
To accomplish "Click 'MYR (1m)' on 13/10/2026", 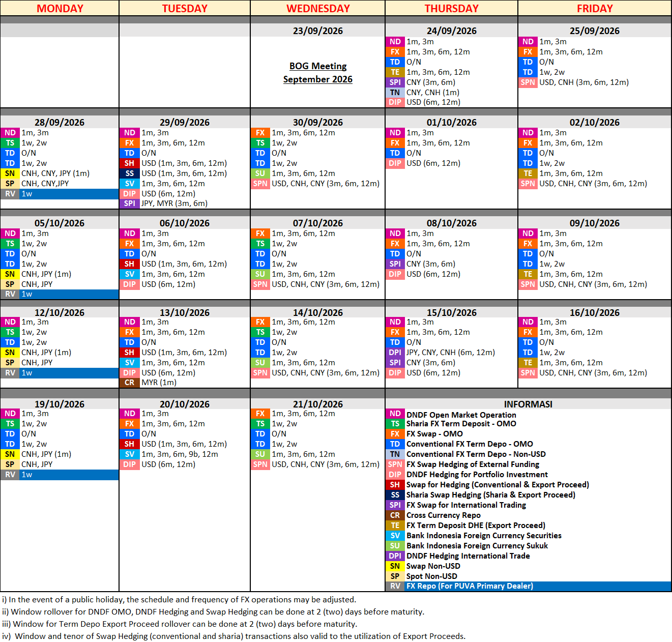I will pos(159,383).
